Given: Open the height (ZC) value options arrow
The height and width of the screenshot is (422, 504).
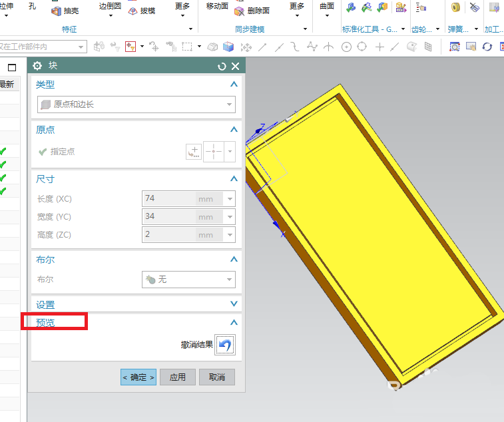Looking at the screenshot, I should [230, 235].
